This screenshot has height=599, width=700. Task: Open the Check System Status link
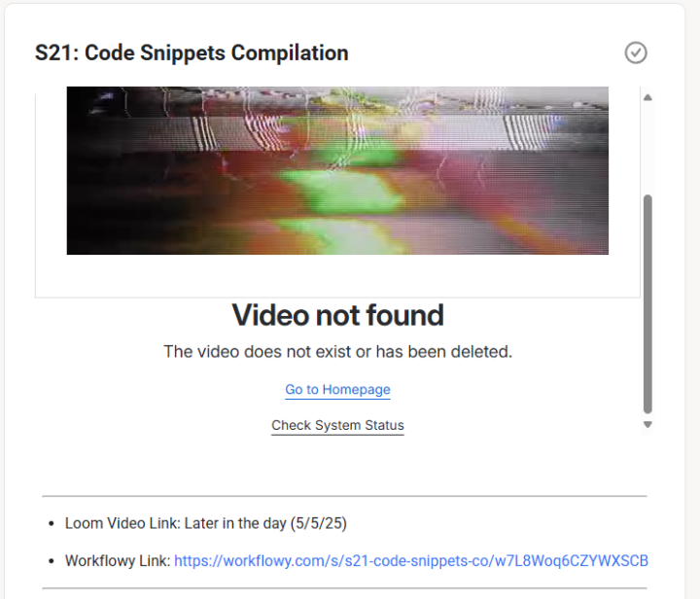pos(337,425)
